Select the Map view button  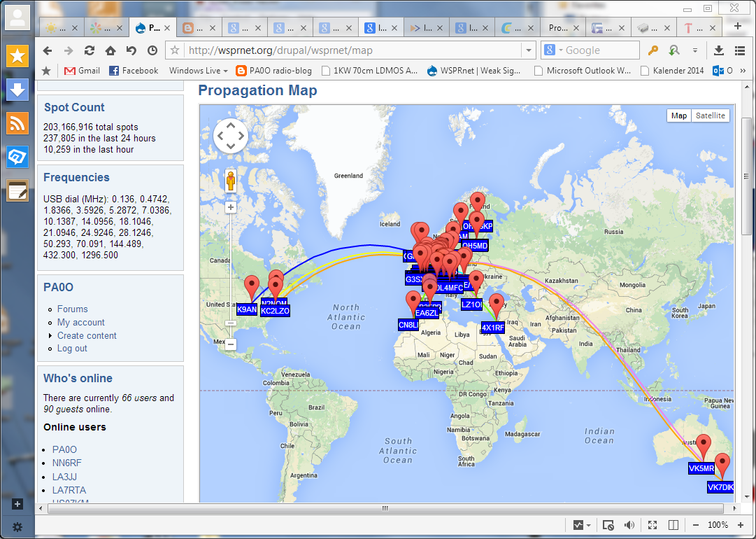pyautogui.click(x=679, y=115)
